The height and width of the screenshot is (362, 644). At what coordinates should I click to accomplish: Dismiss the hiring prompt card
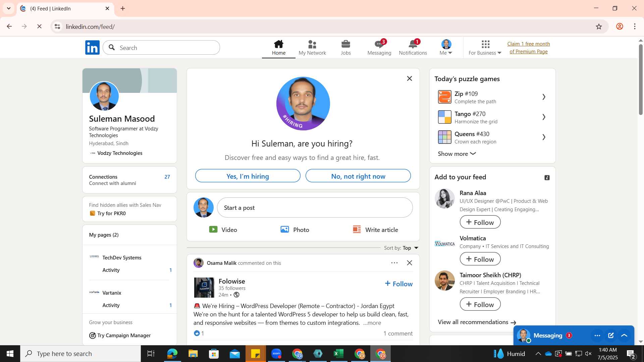pyautogui.click(x=409, y=78)
